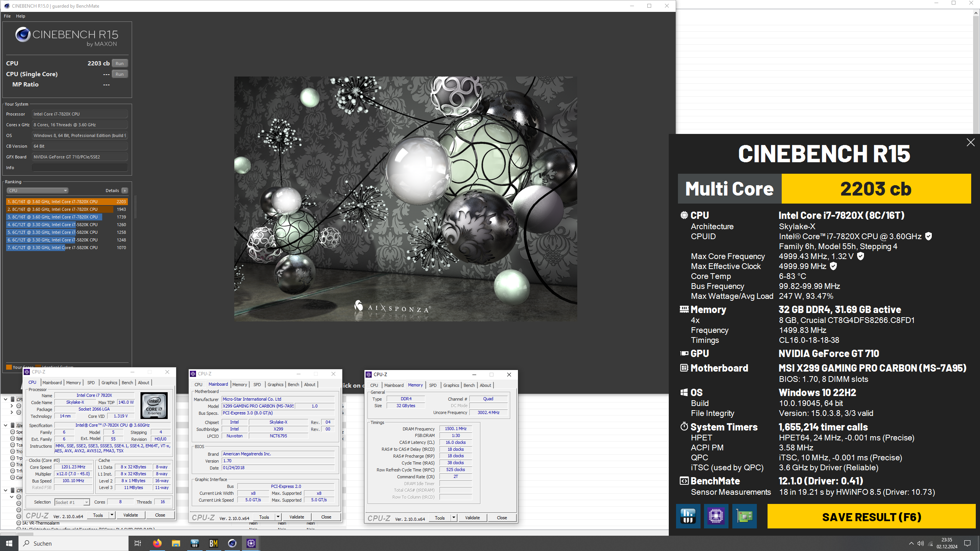Open Tools dropdown arrow in CPU tab window

coord(112,515)
